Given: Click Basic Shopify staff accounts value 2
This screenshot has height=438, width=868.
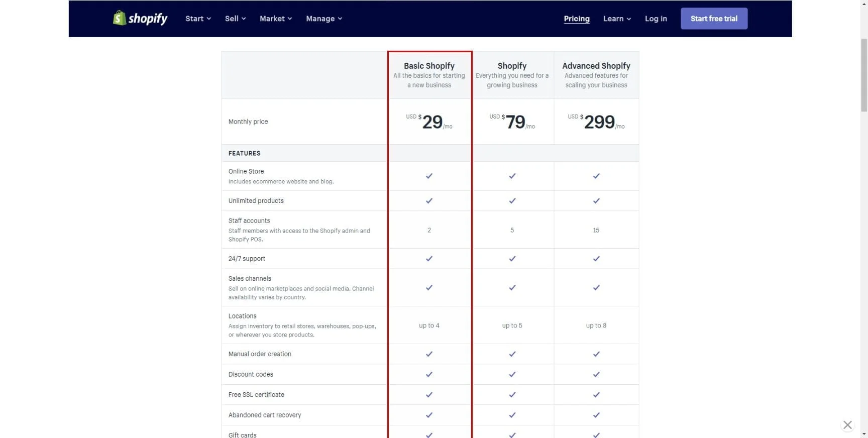Looking at the screenshot, I should pos(429,230).
